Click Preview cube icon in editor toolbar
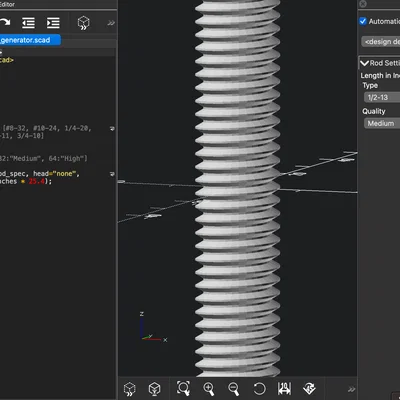The width and height of the screenshot is (400, 400). pyautogui.click(x=83, y=23)
